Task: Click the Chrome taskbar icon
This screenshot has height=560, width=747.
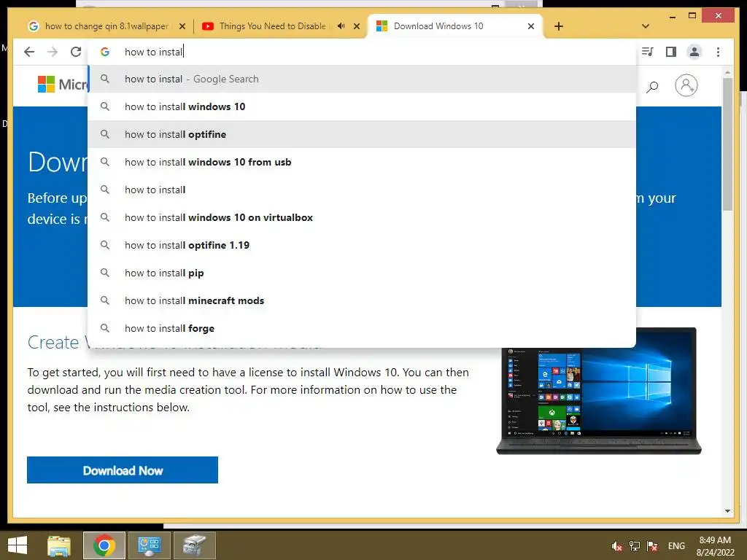Action: 104,545
